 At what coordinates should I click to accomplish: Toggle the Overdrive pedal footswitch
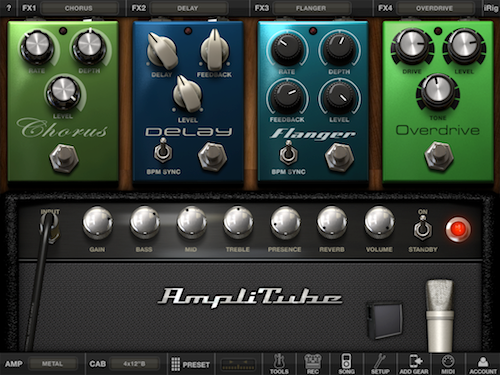coord(439,156)
